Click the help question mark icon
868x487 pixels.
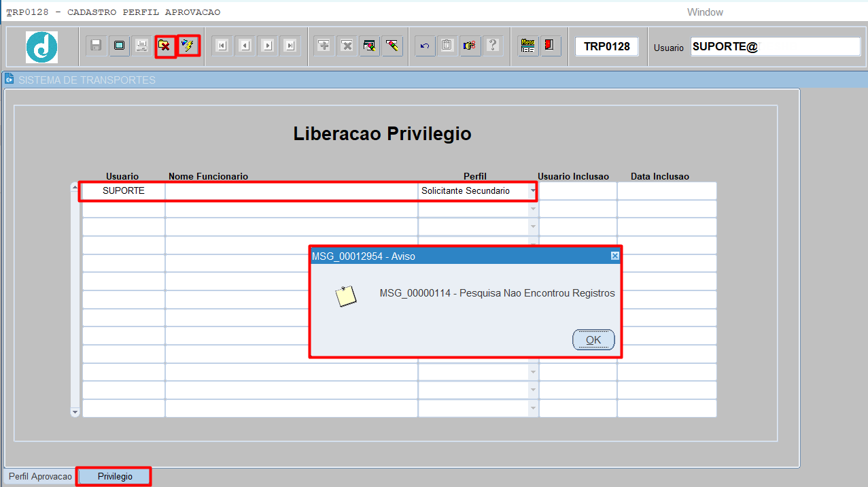pos(493,46)
